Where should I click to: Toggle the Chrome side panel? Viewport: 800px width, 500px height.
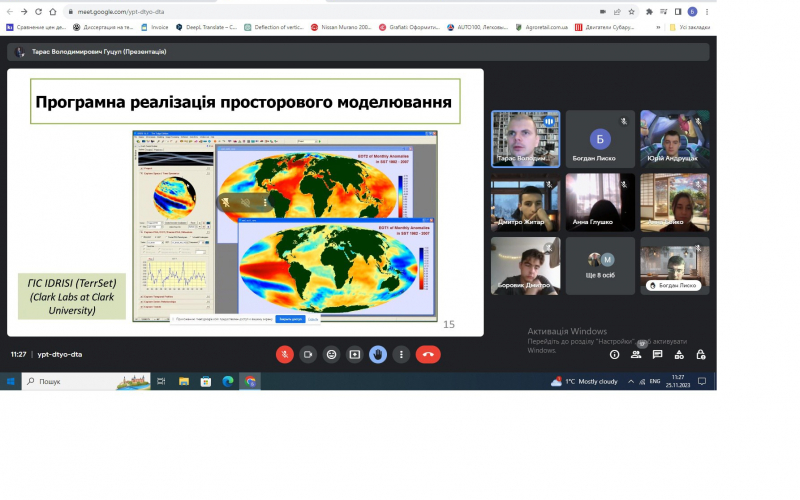pyautogui.click(x=678, y=11)
